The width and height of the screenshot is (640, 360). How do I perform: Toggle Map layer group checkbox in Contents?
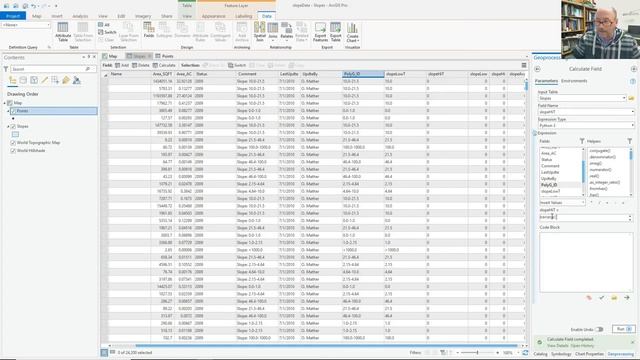pos(10,103)
